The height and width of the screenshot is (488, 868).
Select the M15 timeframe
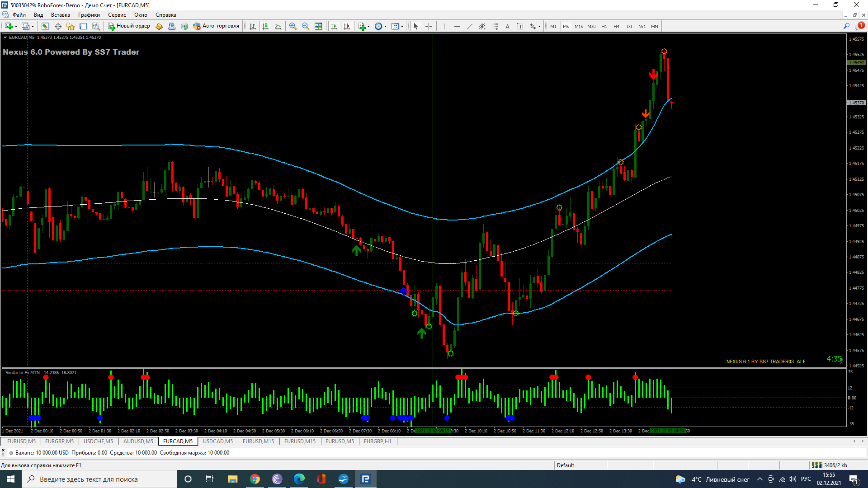[x=579, y=26]
